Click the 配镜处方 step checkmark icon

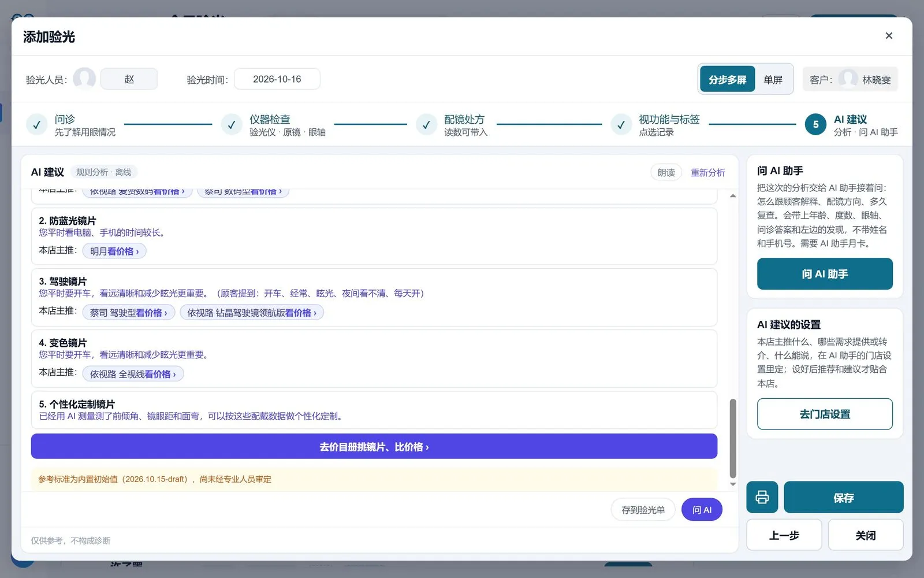click(426, 125)
